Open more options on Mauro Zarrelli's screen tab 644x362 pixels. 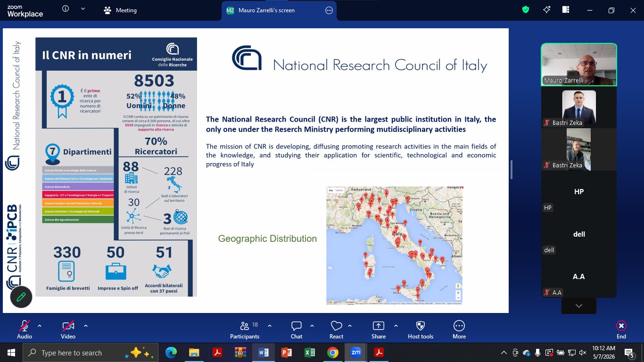click(329, 10)
